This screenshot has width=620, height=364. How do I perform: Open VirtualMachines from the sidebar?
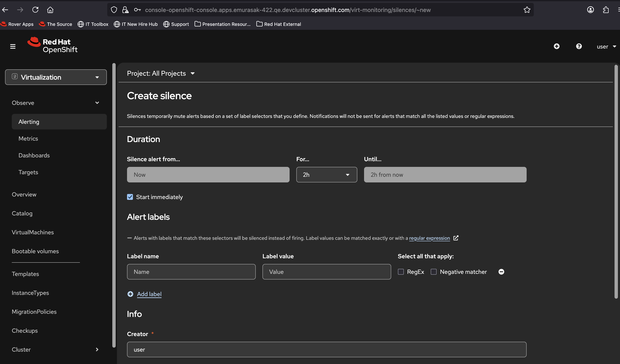coord(33,232)
